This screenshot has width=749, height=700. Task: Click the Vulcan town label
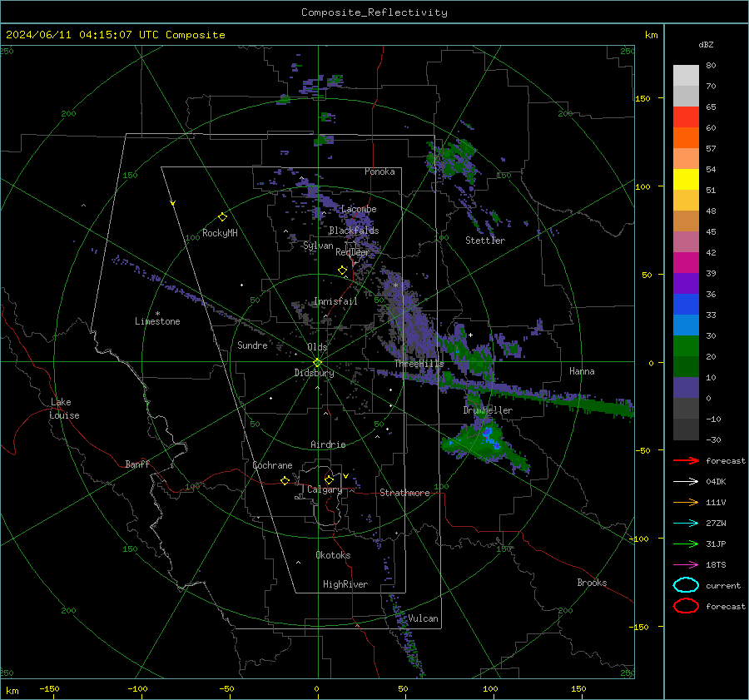click(423, 618)
